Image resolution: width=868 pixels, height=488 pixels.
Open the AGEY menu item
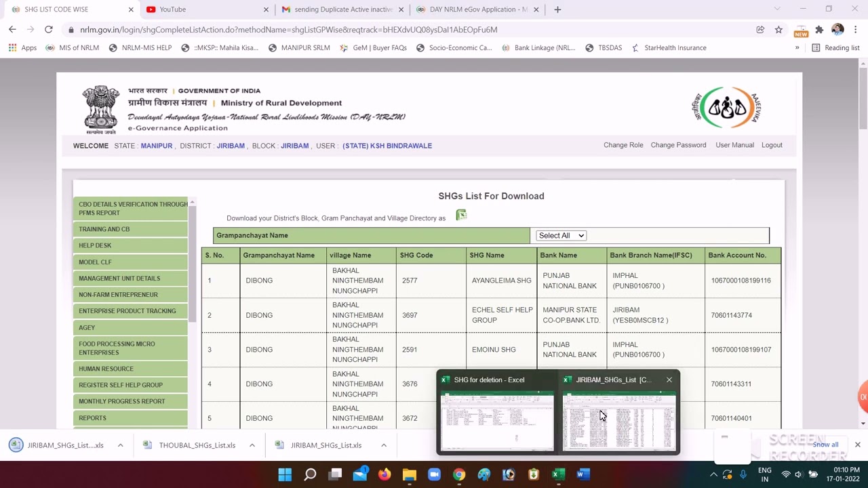[130, 327]
